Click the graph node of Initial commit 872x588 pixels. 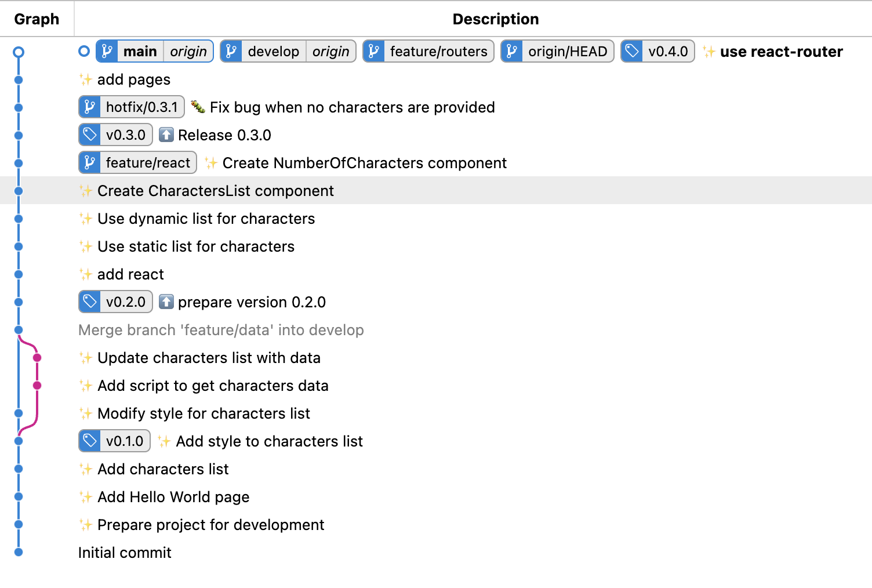(19, 553)
